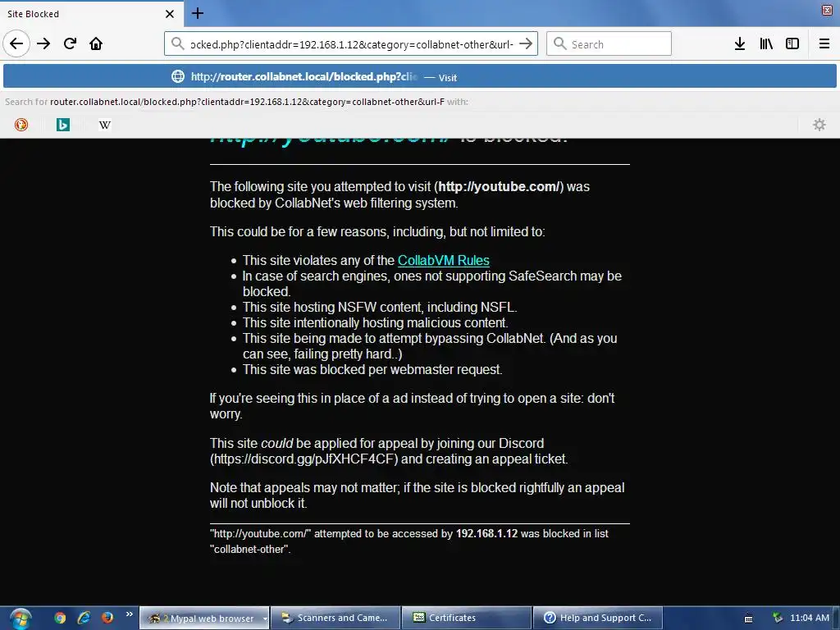
Task: Reload the current blocked page
Action: click(70, 43)
